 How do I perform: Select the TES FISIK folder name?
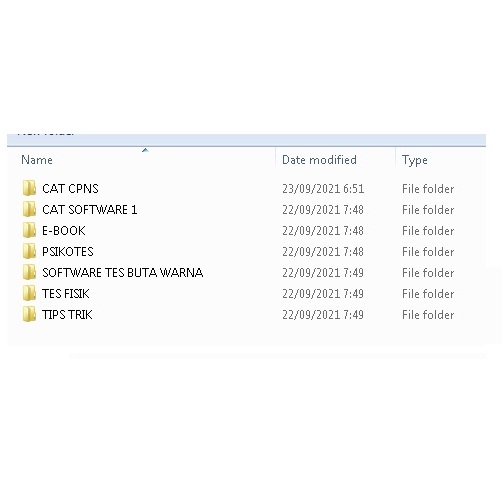pos(66,294)
